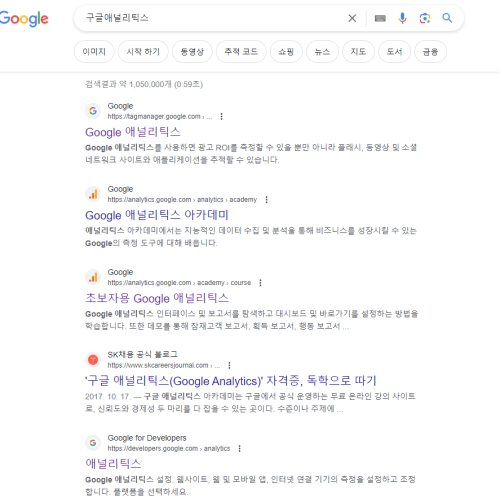Screen dimensions: 500x500
Task: Select the 도서 filter chip
Action: [394, 52]
